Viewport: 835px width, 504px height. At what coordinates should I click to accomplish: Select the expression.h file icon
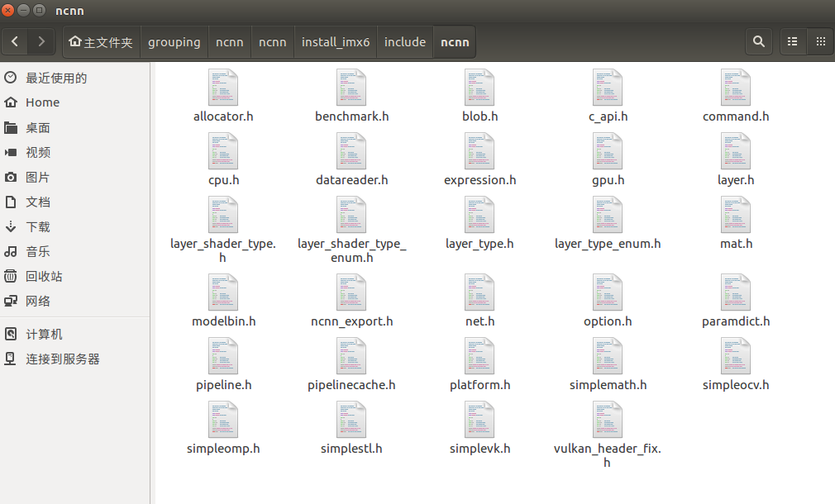point(480,151)
